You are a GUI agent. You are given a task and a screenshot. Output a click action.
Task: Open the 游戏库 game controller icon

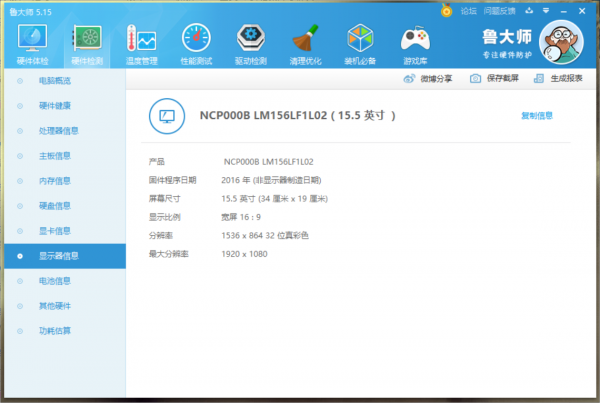click(x=415, y=44)
